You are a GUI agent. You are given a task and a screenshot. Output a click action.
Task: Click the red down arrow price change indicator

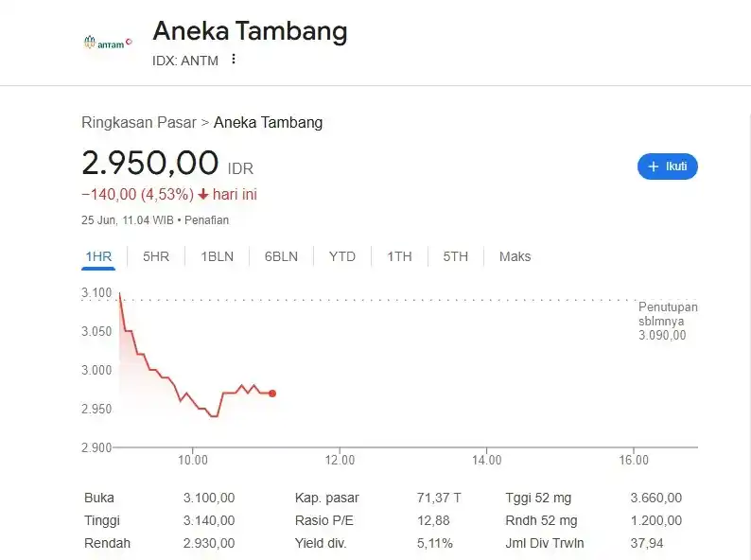pos(202,195)
